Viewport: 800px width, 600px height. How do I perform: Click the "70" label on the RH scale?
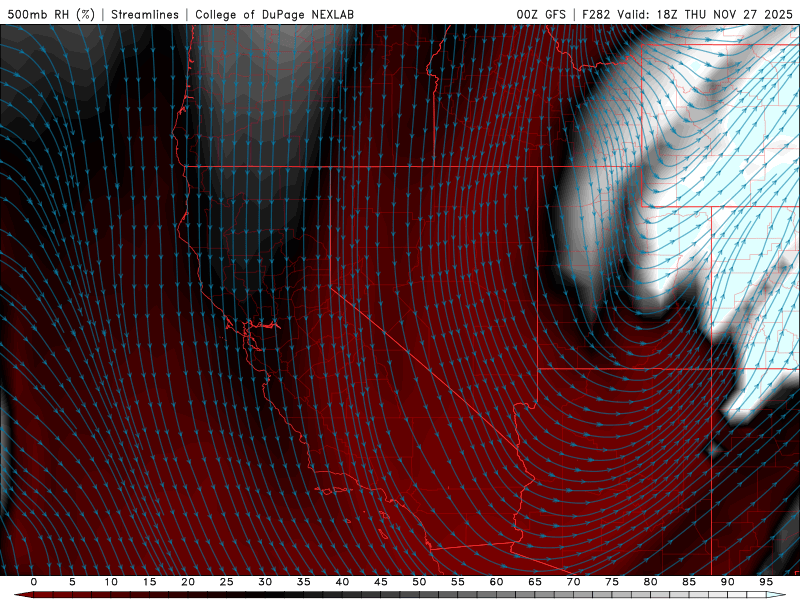click(x=573, y=582)
